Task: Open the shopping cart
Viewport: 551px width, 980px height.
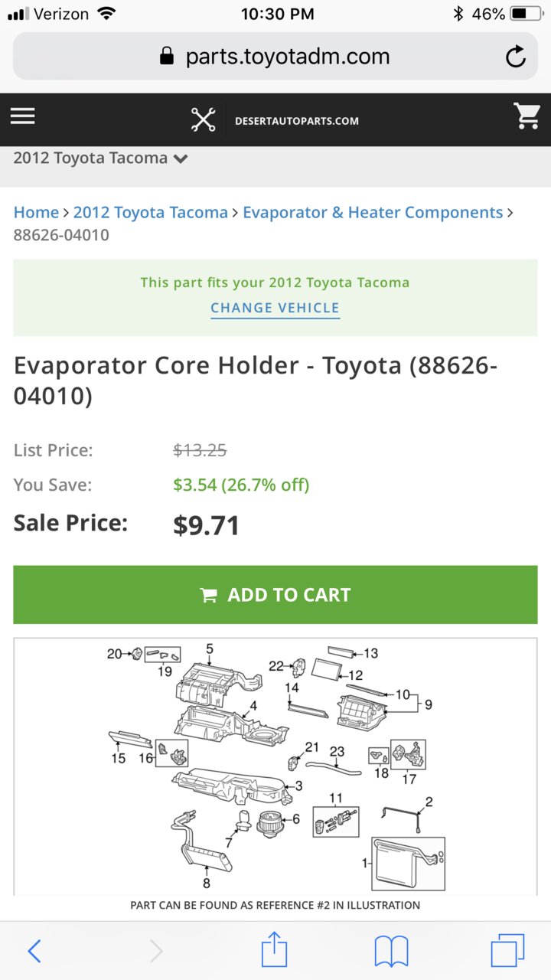Action: coord(527,116)
